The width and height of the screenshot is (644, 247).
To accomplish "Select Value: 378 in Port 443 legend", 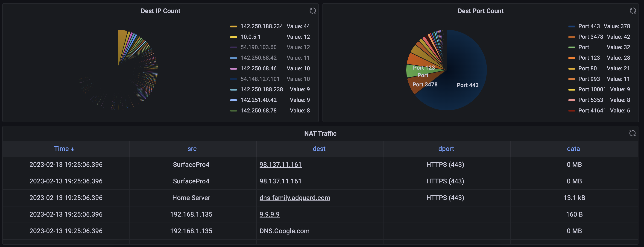I will [617, 26].
